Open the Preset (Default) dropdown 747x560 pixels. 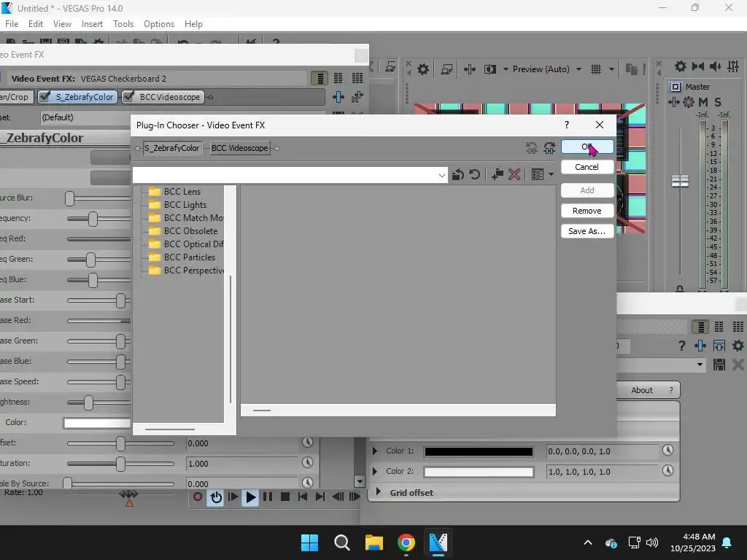86,117
